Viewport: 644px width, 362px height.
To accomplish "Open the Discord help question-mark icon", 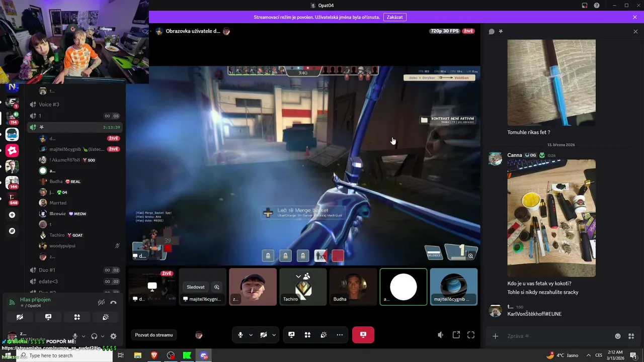I will click(x=597, y=6).
